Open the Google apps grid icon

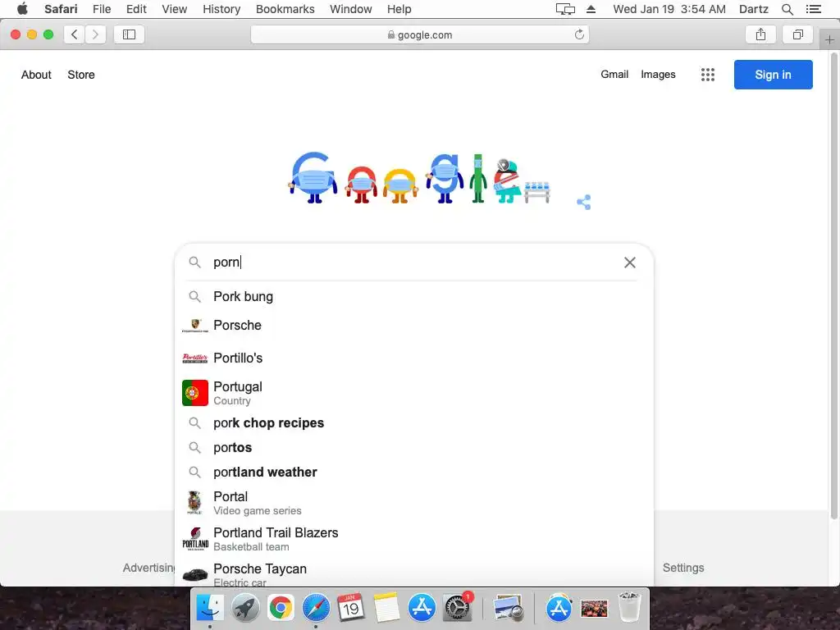(708, 75)
